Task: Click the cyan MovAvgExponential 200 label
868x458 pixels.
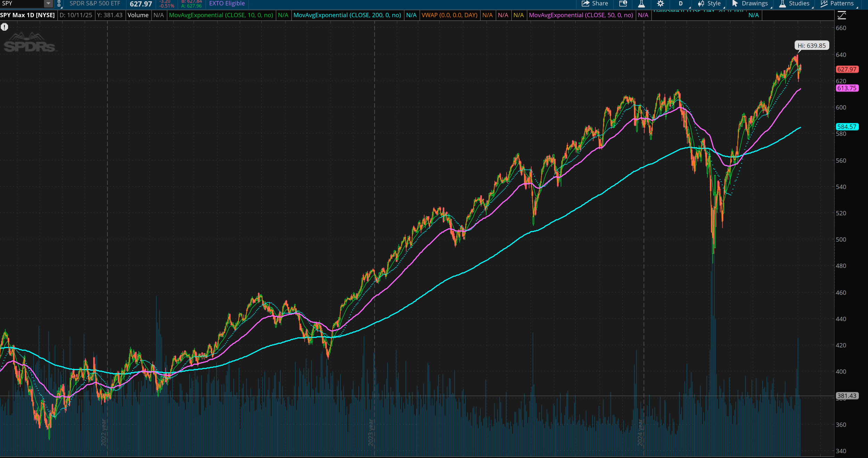Action: click(347, 15)
